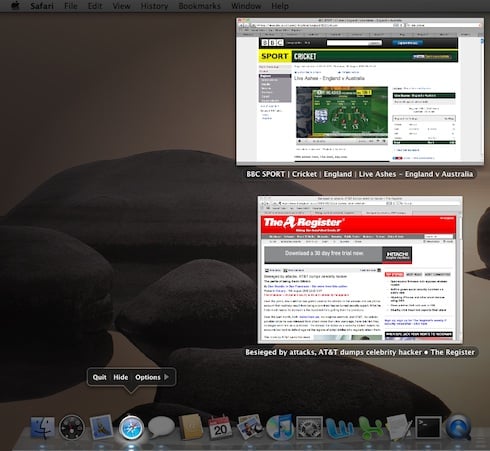Open System Preferences gear icon
490x451 pixels.
point(309,427)
